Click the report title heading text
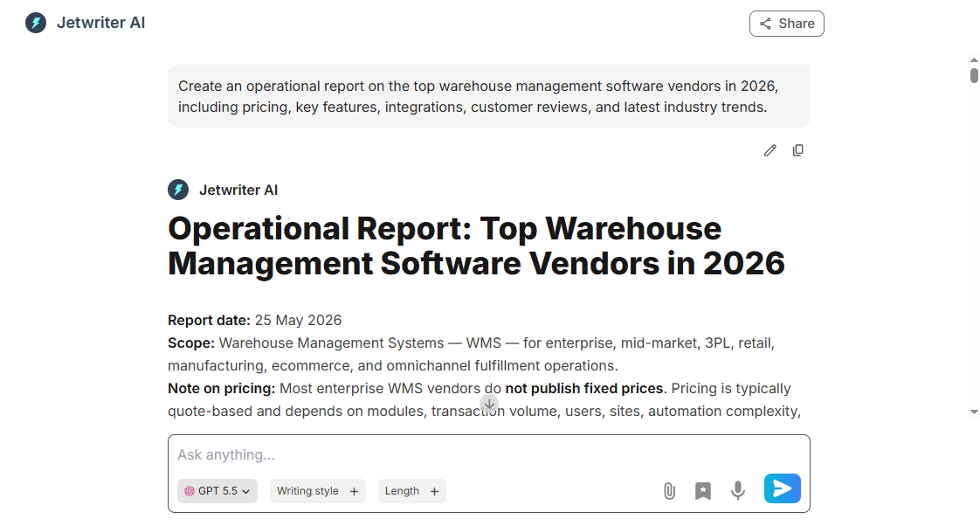This screenshot has height=526, width=980. [x=476, y=246]
